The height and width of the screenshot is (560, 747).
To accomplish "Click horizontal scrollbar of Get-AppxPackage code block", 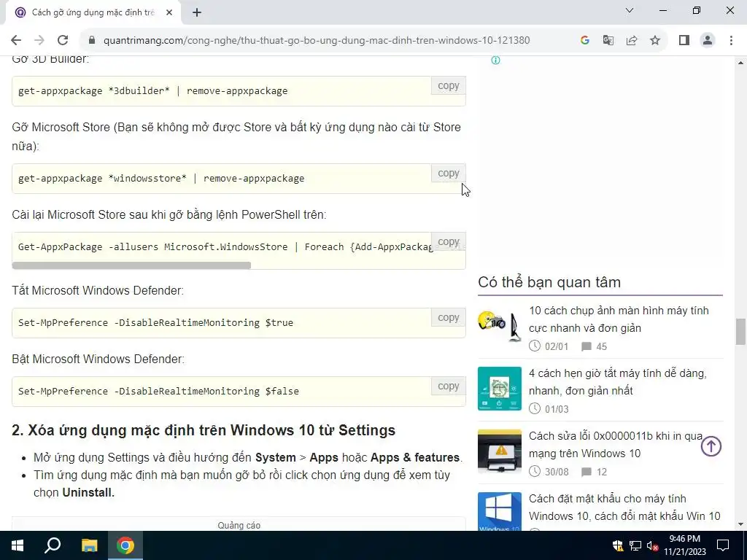I will coord(131,265).
